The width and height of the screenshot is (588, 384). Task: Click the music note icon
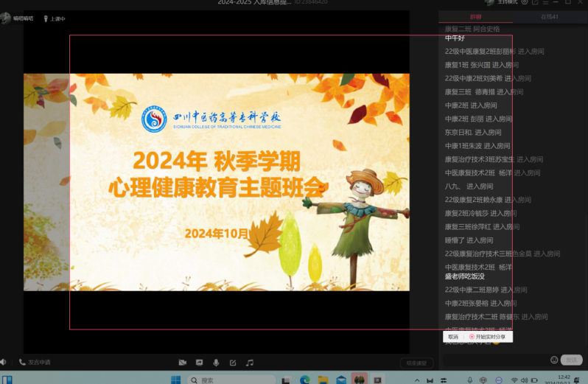tap(250, 363)
